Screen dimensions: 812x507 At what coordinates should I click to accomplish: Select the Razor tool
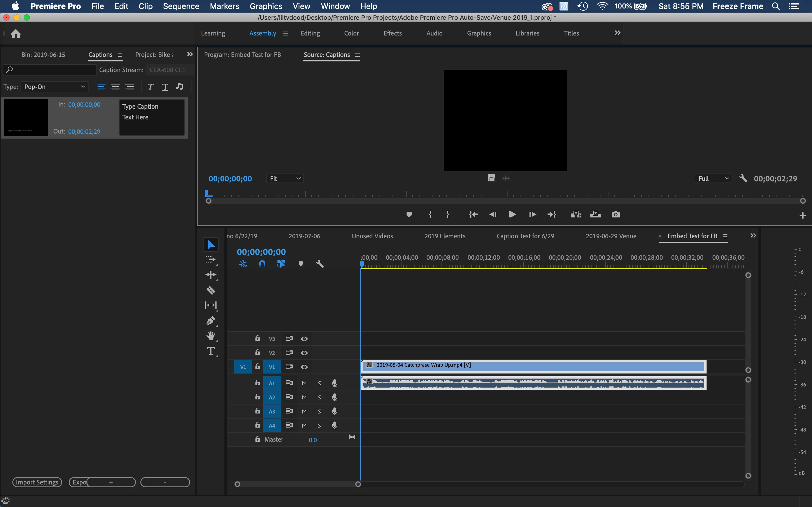[211, 290]
